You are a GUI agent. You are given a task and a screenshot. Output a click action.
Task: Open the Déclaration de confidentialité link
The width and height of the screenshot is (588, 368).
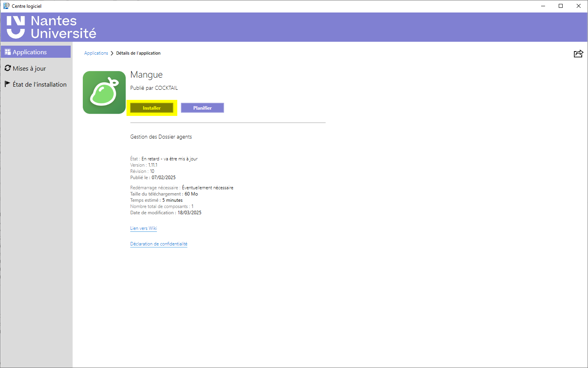[159, 244]
